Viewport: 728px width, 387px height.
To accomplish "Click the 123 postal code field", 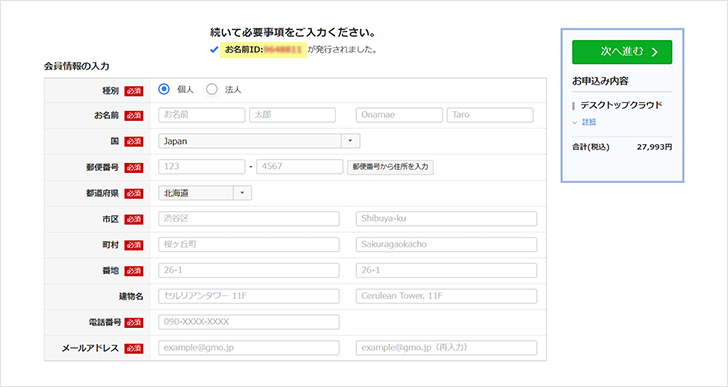I will point(202,167).
